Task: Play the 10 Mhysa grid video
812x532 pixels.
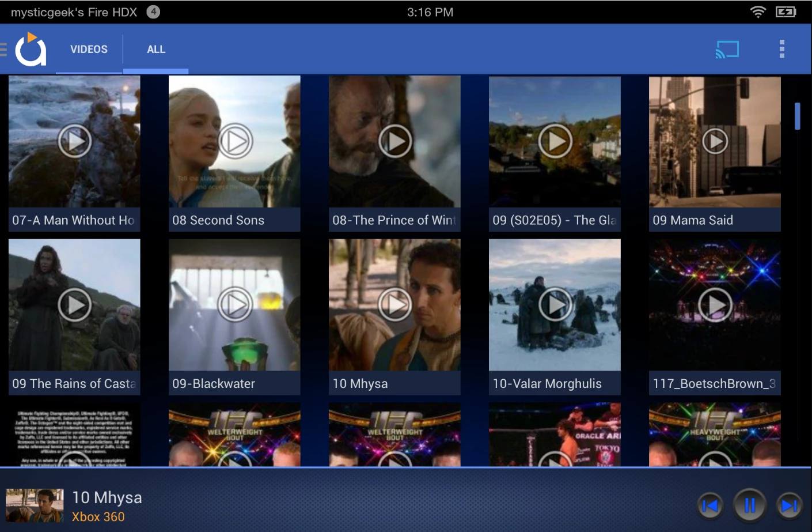Action: click(395, 305)
